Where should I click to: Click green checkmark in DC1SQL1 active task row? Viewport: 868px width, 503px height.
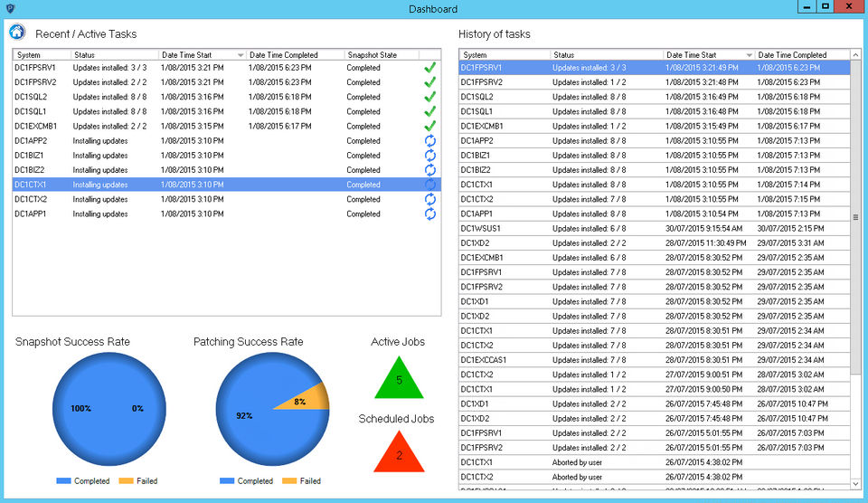[x=429, y=111]
